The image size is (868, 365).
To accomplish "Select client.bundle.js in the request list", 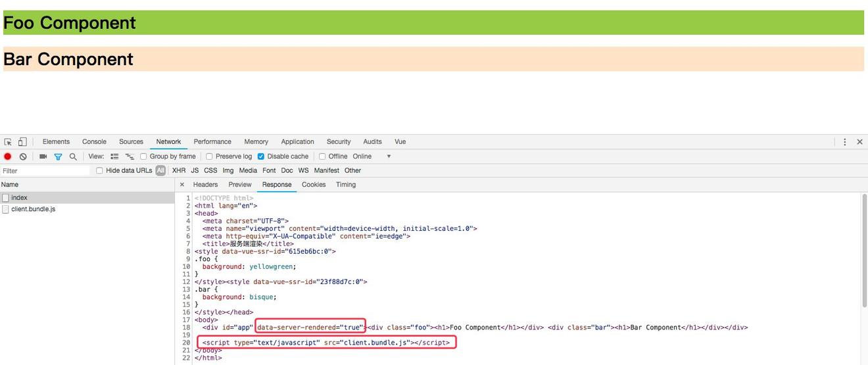I will coord(33,209).
